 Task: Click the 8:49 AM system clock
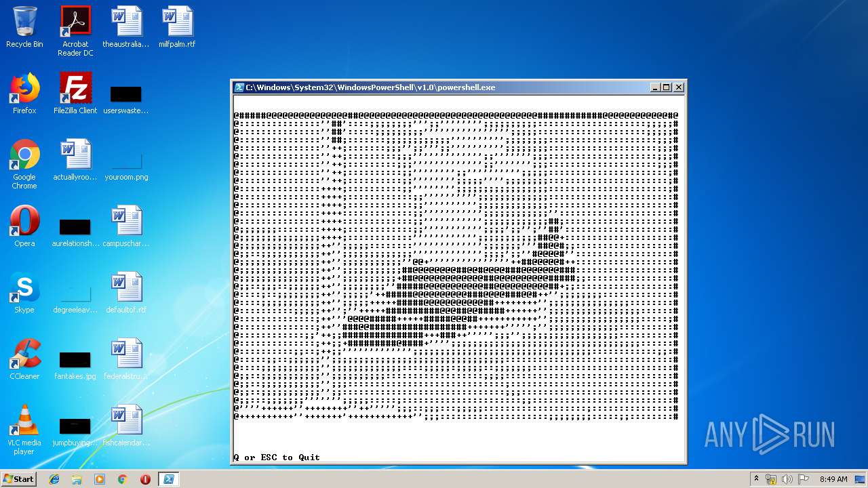(x=833, y=479)
